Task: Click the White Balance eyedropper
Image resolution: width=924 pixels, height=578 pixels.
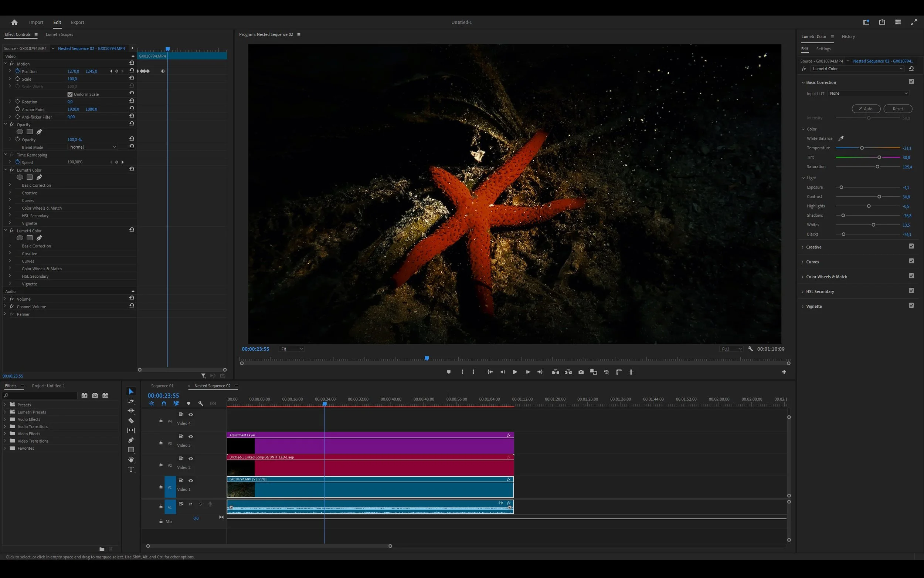Action: 841,138
